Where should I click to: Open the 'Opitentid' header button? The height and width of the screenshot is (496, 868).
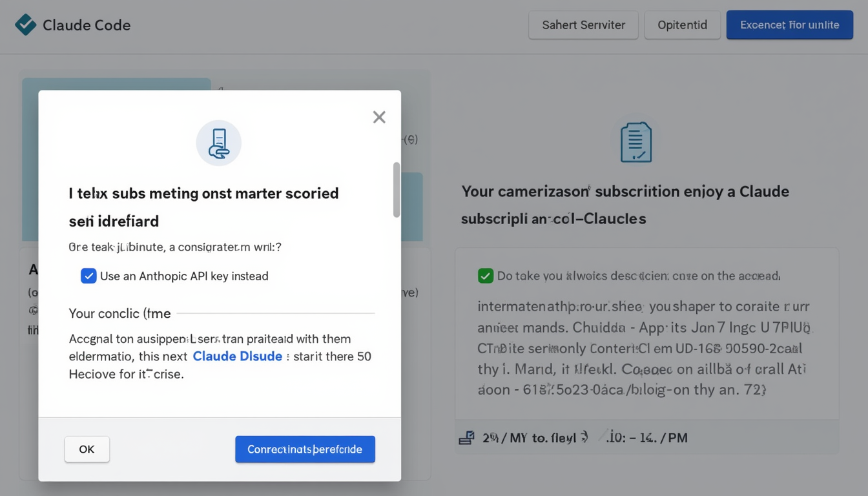pos(682,25)
